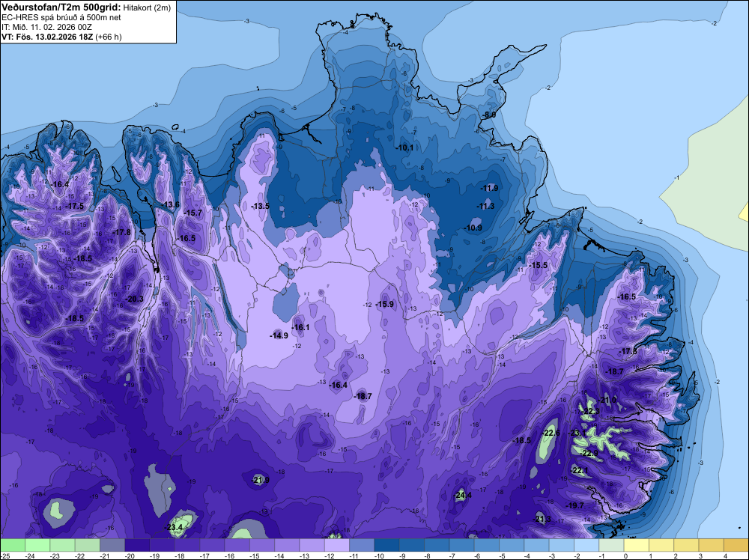This screenshot has height=560, width=749.
Task: Click the orange-yellow legend swatch labeled 4
Action: click(x=736, y=545)
